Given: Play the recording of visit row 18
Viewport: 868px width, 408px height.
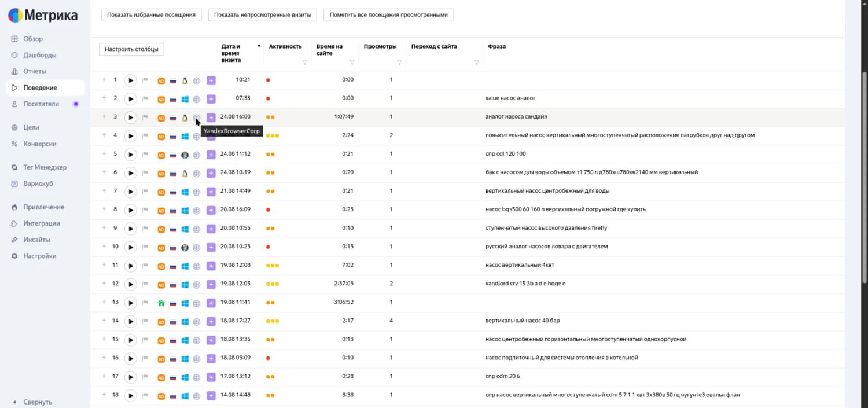Looking at the screenshot, I should coord(131,395).
